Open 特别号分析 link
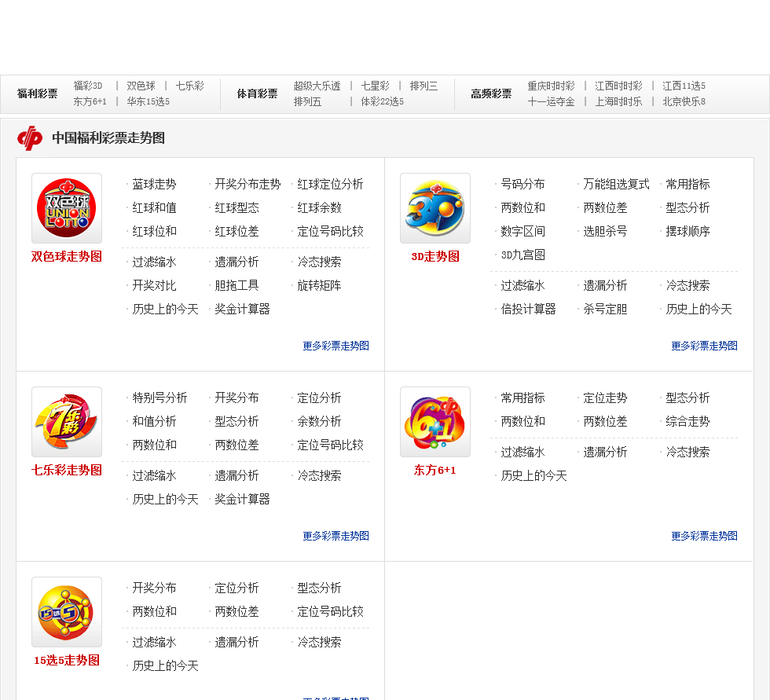The height and width of the screenshot is (700, 770). pos(159,398)
